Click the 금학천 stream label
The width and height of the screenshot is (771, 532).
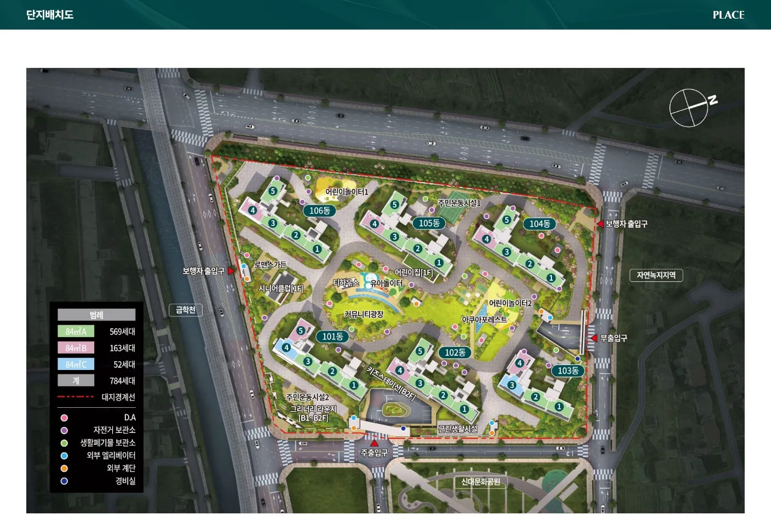pyautogui.click(x=186, y=310)
